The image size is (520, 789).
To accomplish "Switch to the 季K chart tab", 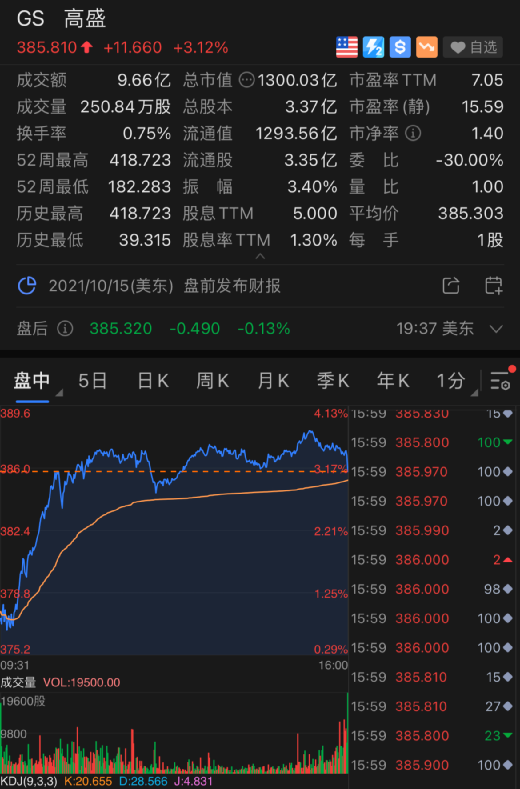I will pos(333,381).
